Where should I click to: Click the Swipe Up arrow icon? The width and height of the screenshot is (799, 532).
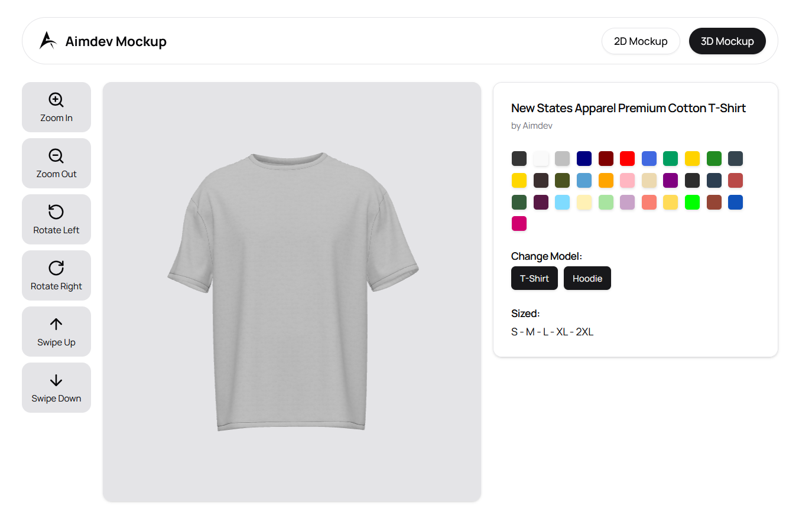coord(56,324)
